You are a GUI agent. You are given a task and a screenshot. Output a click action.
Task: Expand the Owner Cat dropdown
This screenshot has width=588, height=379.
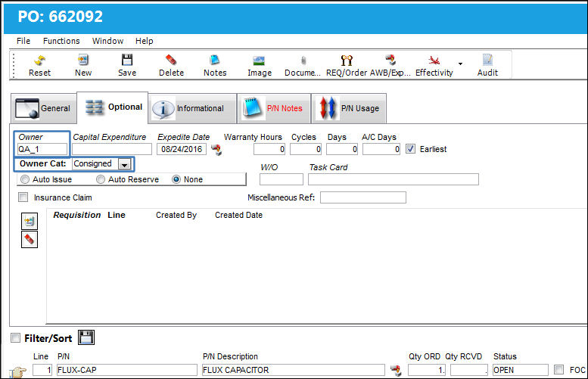(x=124, y=164)
